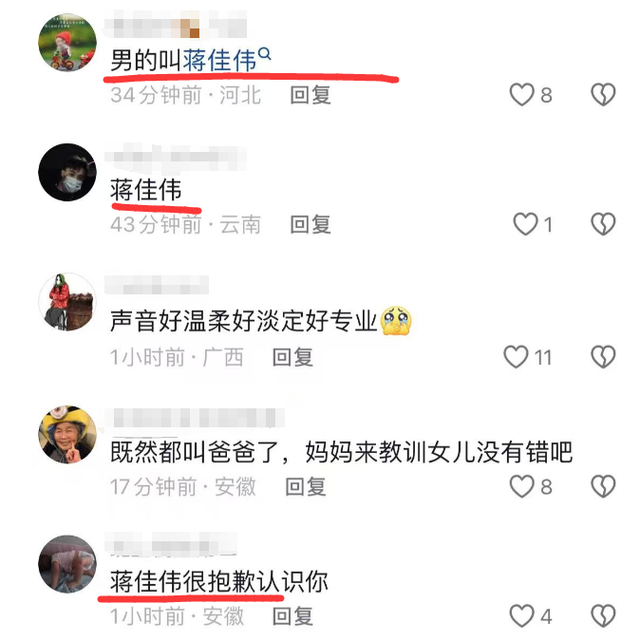Reply to the 34分钟前 河北 comment
The height and width of the screenshot is (641, 640).
tap(311, 95)
